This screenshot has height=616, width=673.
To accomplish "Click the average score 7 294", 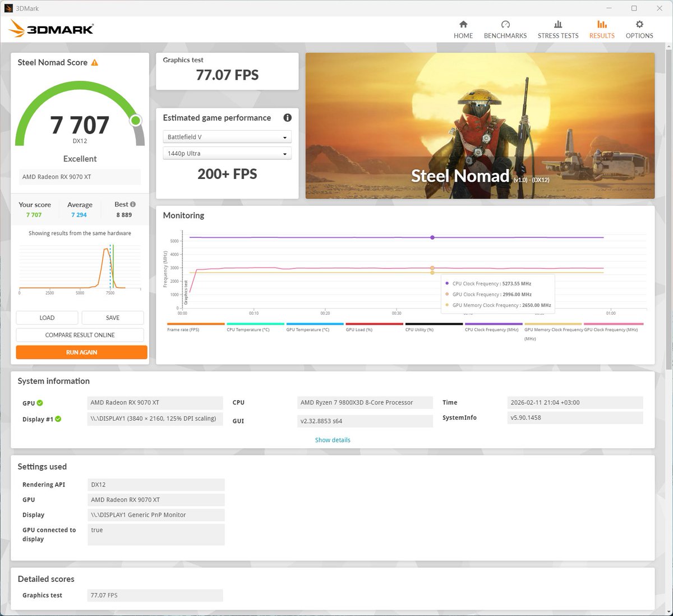I will click(79, 215).
